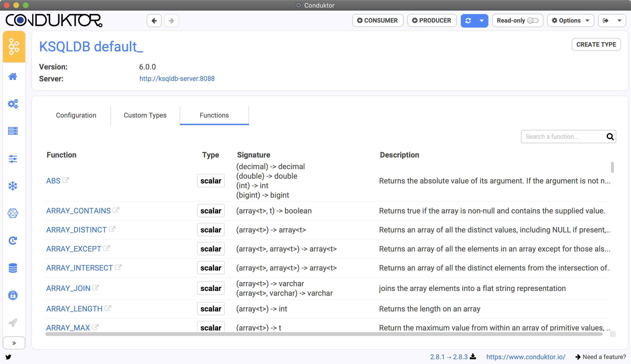
Task: Open the Options dropdown menu
Action: [x=571, y=20]
